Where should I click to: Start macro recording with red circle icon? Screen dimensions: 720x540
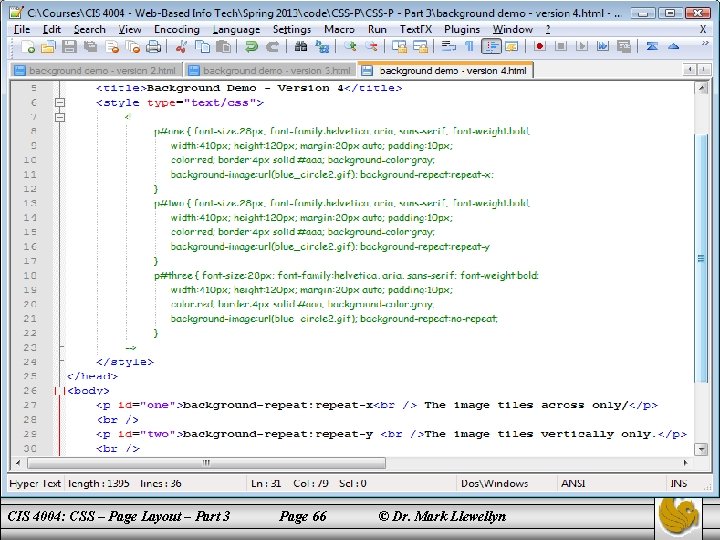click(540, 47)
